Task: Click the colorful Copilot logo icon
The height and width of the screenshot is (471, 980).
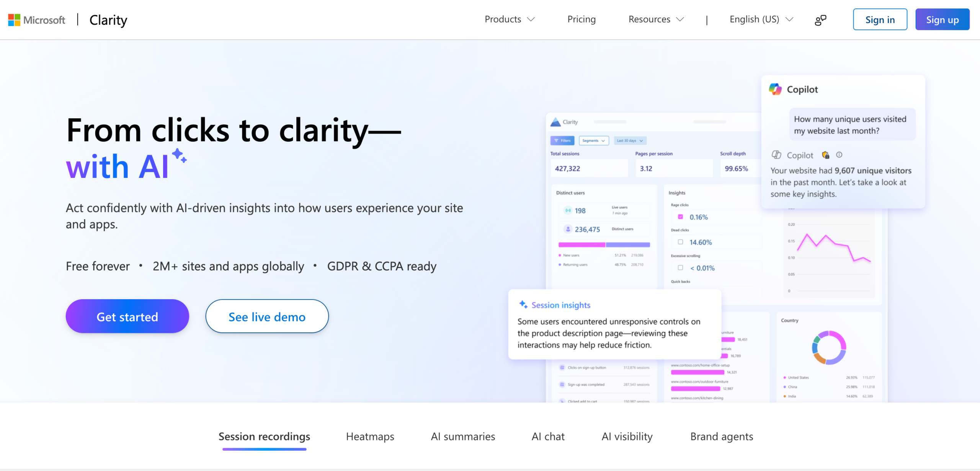Action: click(776, 89)
